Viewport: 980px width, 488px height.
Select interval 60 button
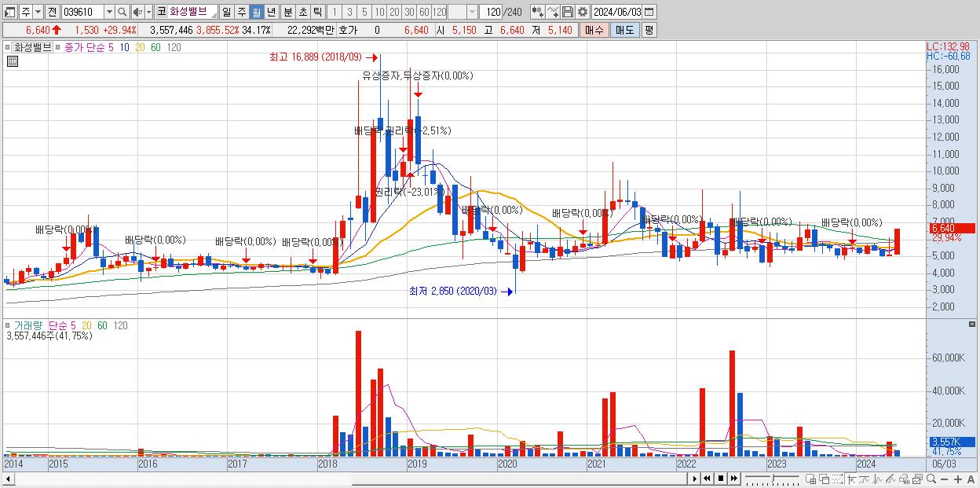click(424, 12)
